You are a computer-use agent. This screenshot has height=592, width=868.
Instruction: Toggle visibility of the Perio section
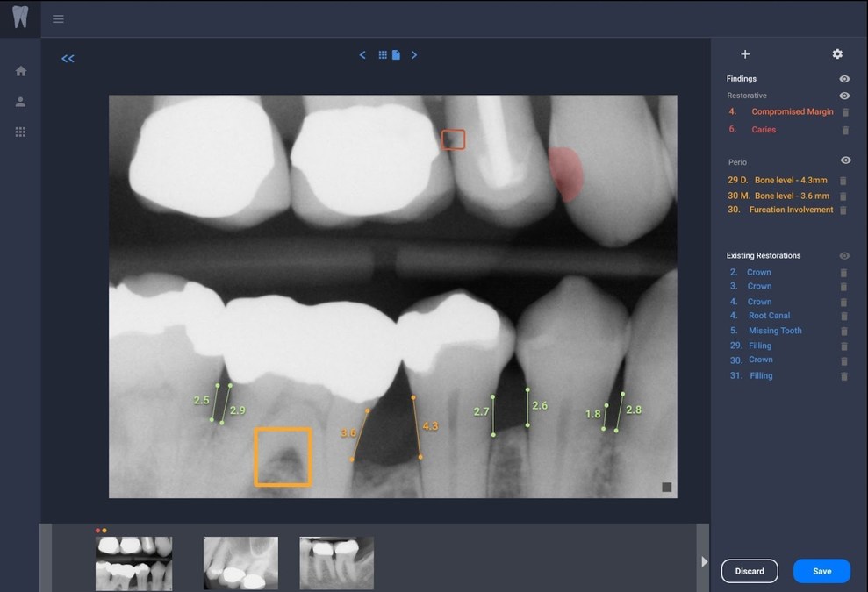click(x=844, y=160)
